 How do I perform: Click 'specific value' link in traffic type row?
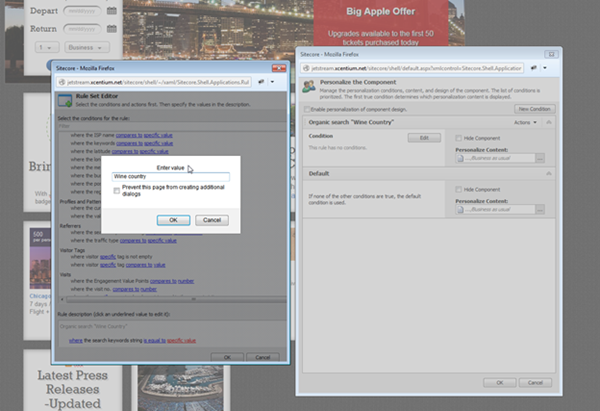tap(162, 240)
